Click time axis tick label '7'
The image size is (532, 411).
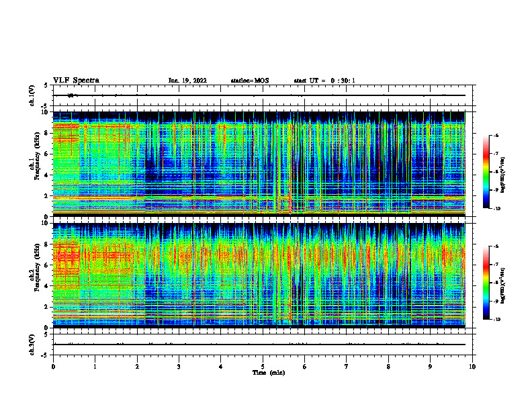point(347,367)
